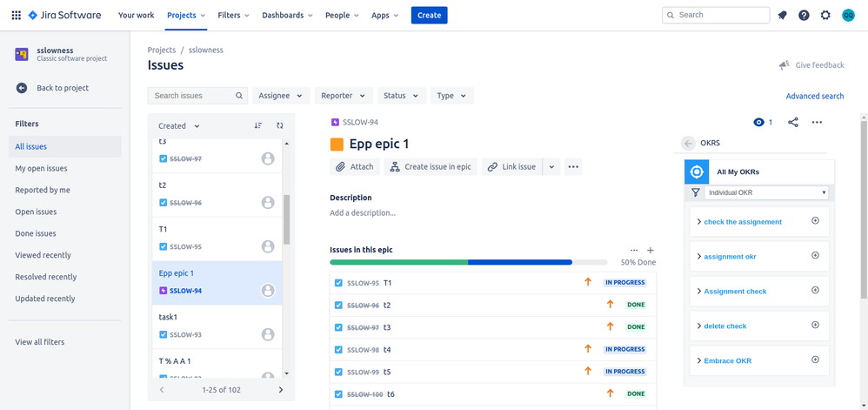Open View all filters link
The width and height of the screenshot is (868, 410).
(40, 342)
